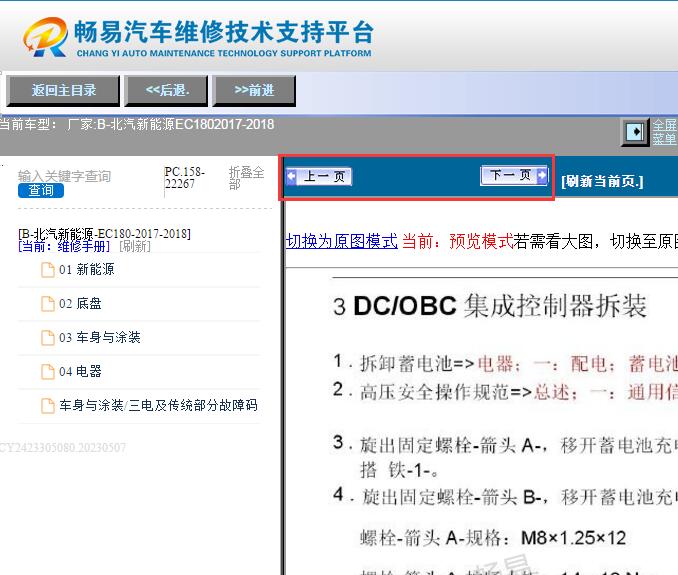Click the document icon beside 01 新能源
678x575 pixels.
[x=48, y=270]
